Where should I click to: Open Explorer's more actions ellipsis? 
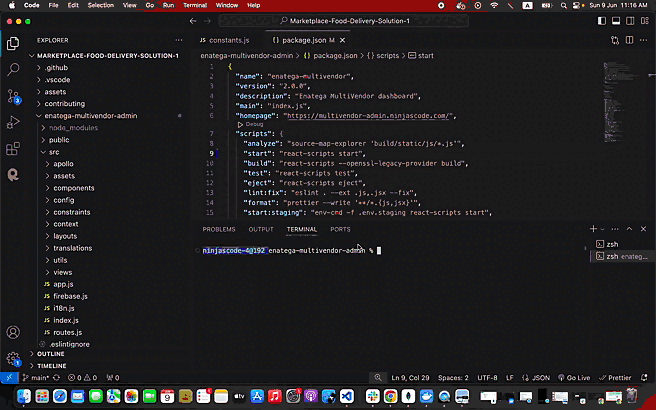pyautogui.click(x=181, y=40)
